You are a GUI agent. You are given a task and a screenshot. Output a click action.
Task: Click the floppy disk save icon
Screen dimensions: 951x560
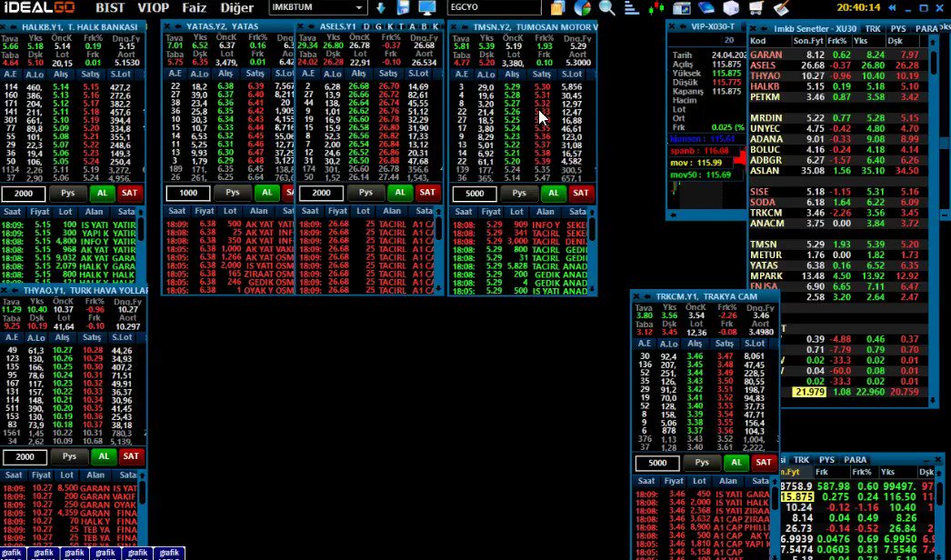[x=404, y=8]
